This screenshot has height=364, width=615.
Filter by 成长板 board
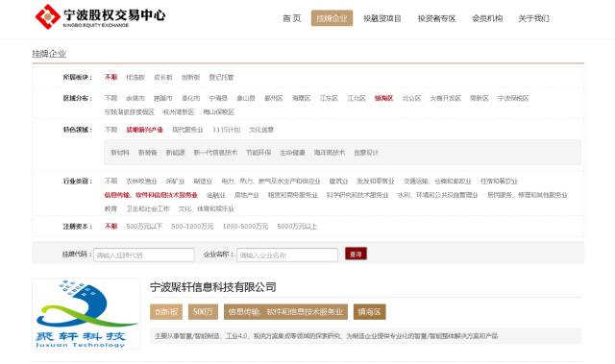[x=162, y=77]
